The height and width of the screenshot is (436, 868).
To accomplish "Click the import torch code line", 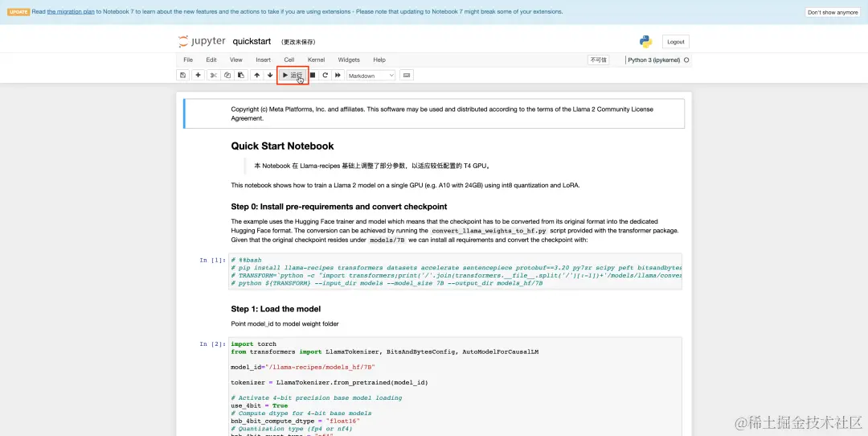I will [253, 344].
